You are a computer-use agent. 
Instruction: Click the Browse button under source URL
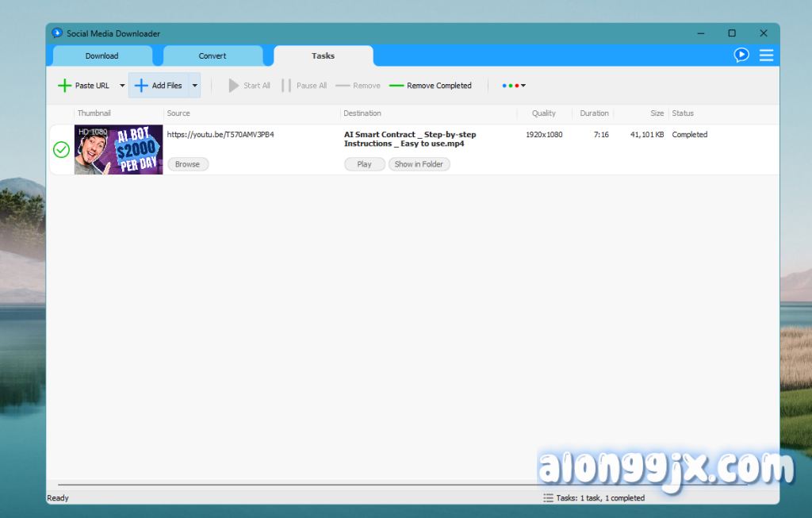tap(188, 164)
